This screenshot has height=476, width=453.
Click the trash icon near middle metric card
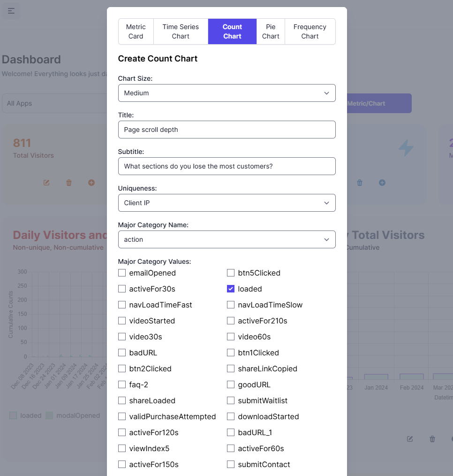(x=360, y=183)
